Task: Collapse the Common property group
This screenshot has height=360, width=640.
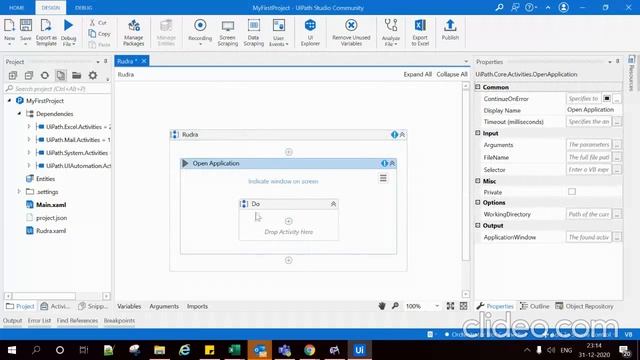Action: (478, 87)
